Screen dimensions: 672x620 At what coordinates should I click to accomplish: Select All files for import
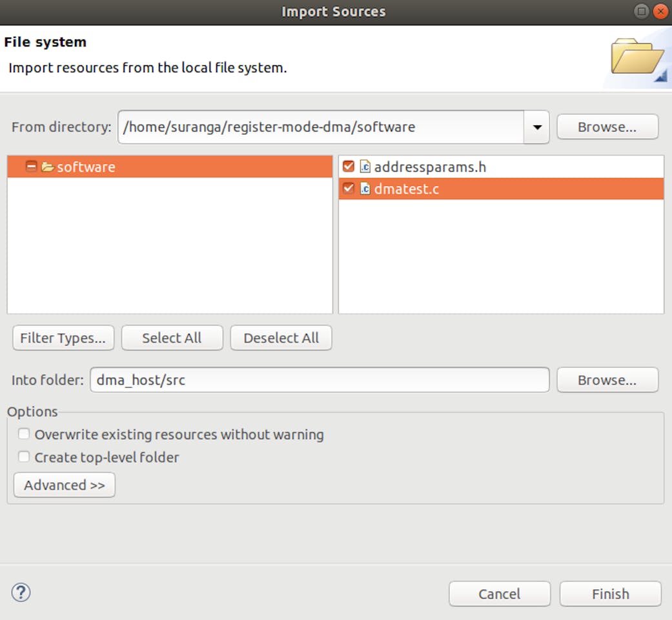[172, 338]
